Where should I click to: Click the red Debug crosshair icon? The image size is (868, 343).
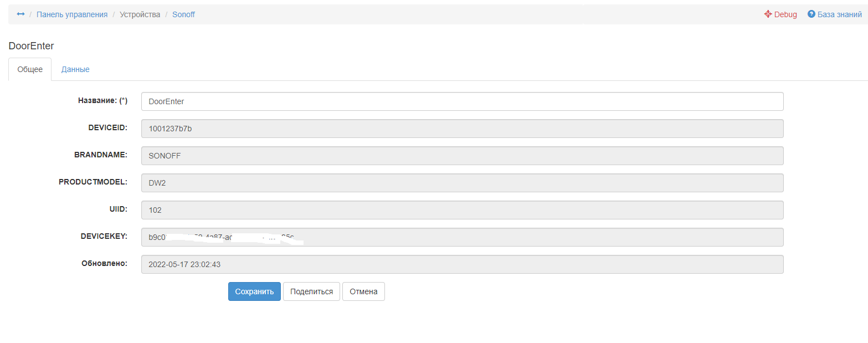coord(768,14)
